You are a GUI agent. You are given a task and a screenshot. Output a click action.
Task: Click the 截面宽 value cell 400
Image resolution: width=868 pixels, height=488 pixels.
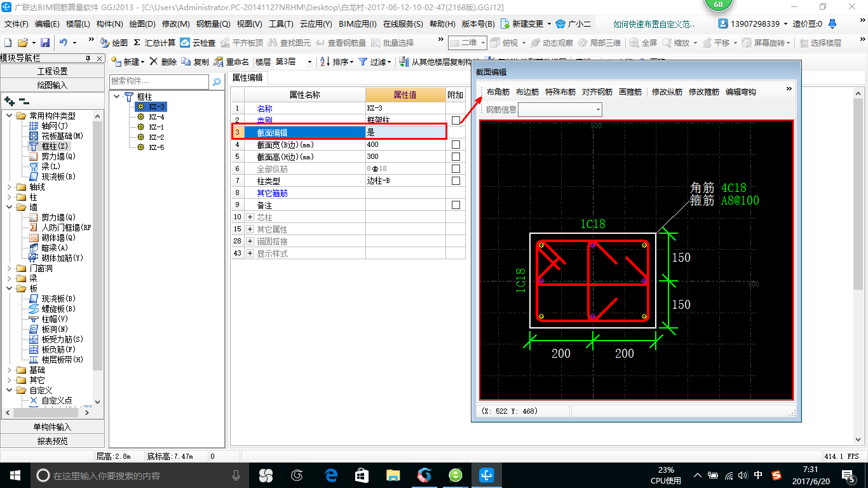coord(405,145)
